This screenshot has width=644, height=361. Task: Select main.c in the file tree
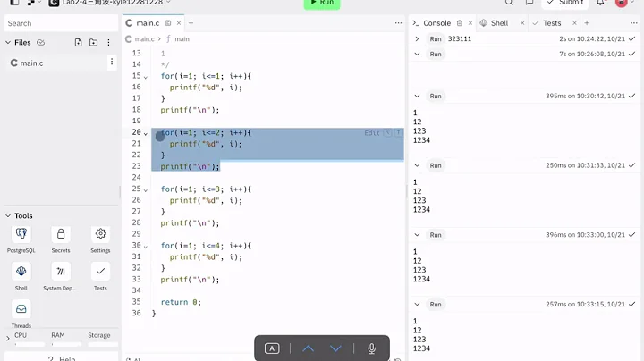32,63
